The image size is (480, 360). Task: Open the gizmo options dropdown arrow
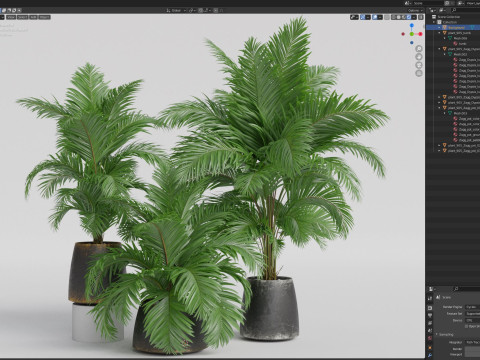[368, 17]
